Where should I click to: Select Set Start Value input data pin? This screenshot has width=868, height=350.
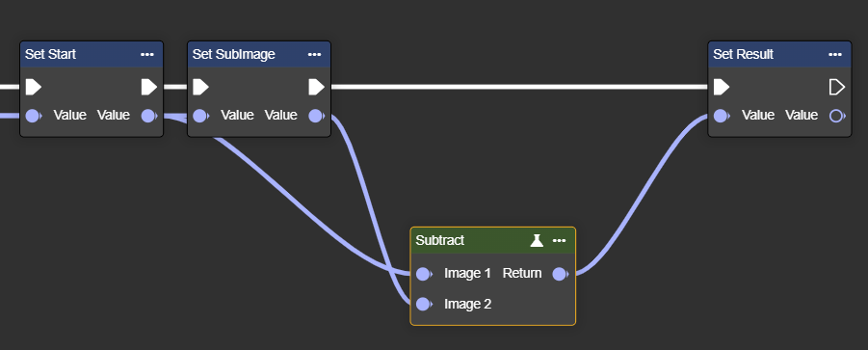click(33, 116)
